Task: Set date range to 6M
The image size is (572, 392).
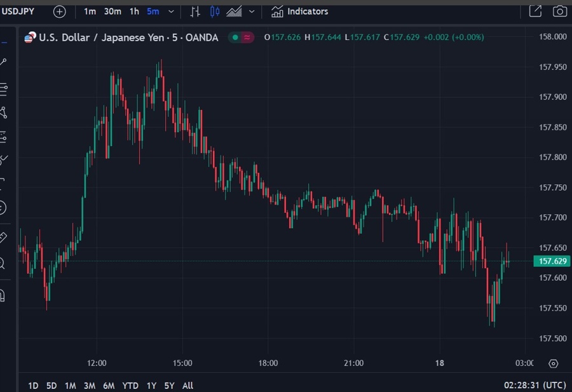Action: click(x=109, y=386)
